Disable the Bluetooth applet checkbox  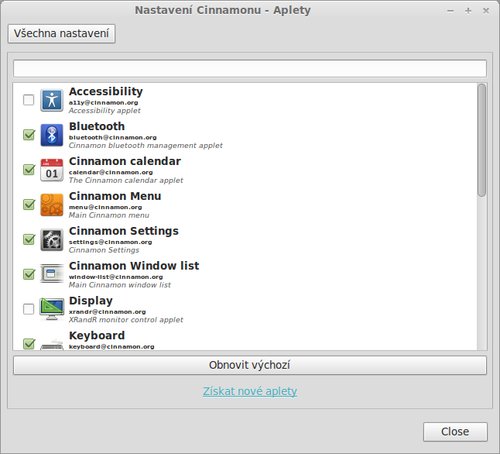click(29, 135)
